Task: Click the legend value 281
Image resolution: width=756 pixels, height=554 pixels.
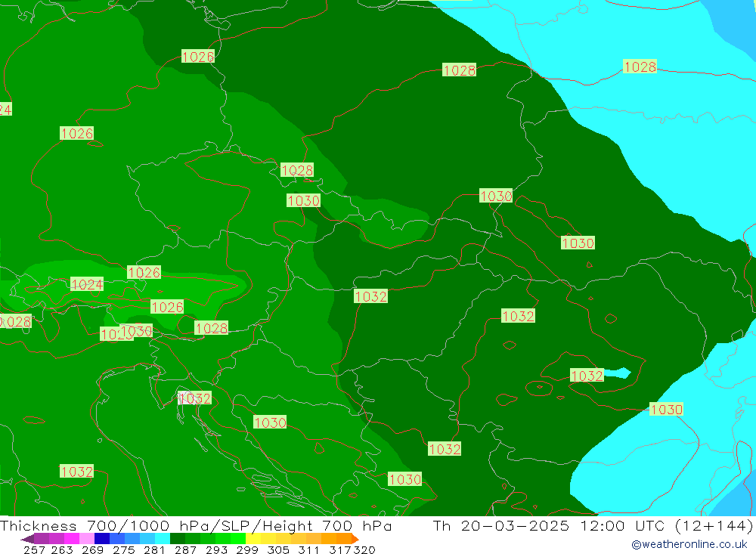Action: (153, 549)
